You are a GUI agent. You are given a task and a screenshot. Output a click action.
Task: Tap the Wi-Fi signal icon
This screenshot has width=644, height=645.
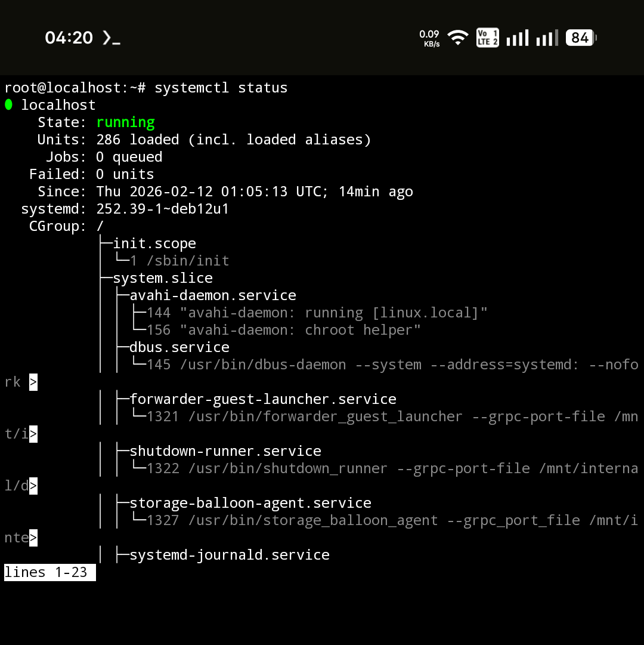(458, 38)
